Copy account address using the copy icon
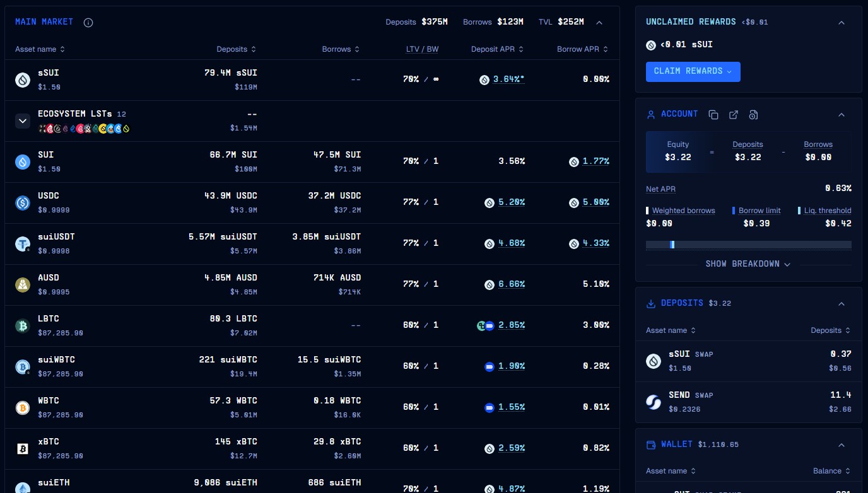Viewport: 868px width, 493px height. (713, 115)
